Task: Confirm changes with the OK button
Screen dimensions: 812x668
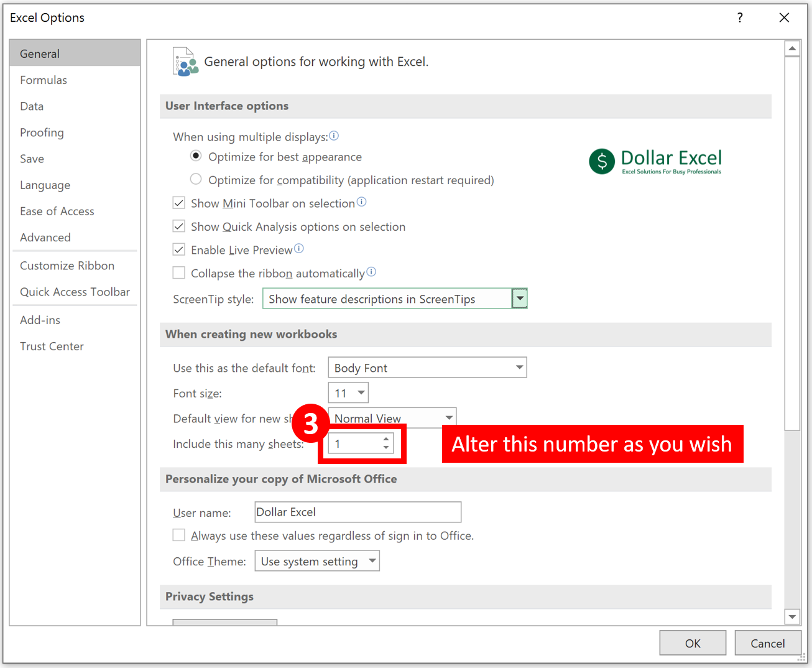Action: click(x=693, y=642)
